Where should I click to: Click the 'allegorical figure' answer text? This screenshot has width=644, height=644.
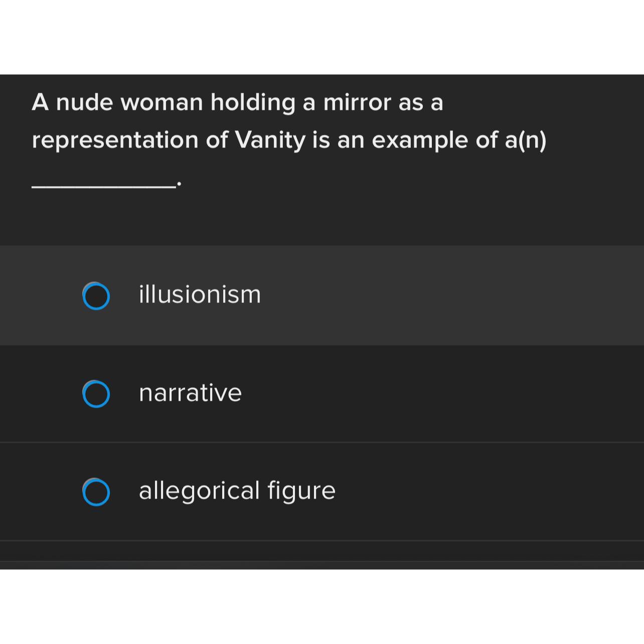(x=237, y=491)
